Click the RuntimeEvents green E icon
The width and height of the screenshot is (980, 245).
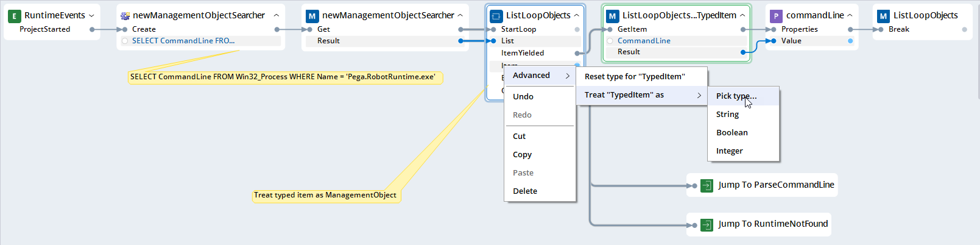point(14,16)
